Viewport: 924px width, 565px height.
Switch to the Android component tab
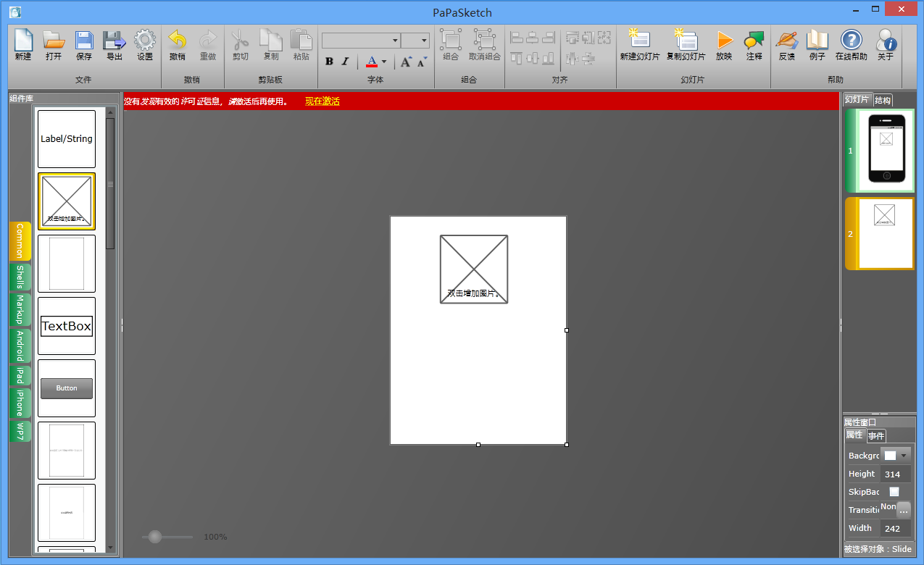[x=20, y=346]
